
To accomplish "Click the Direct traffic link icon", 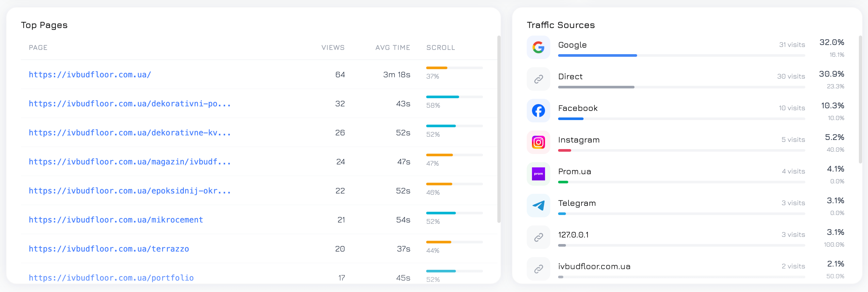I will 538,79.
